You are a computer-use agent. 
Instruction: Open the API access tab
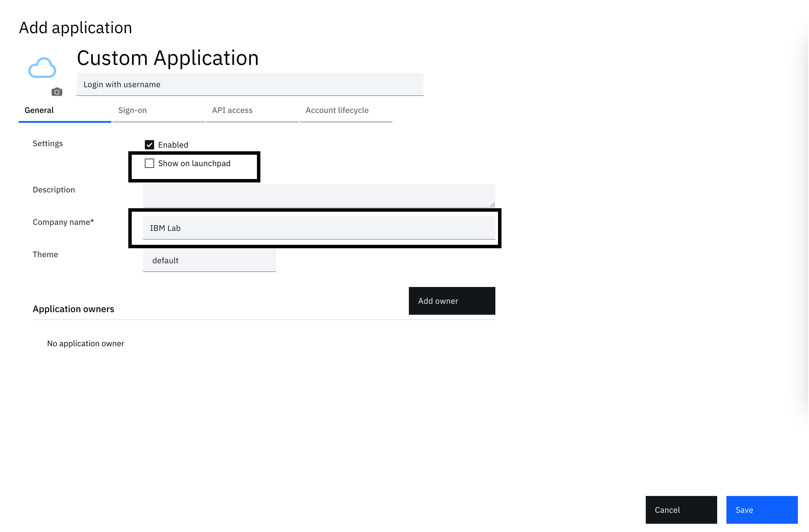pos(232,110)
